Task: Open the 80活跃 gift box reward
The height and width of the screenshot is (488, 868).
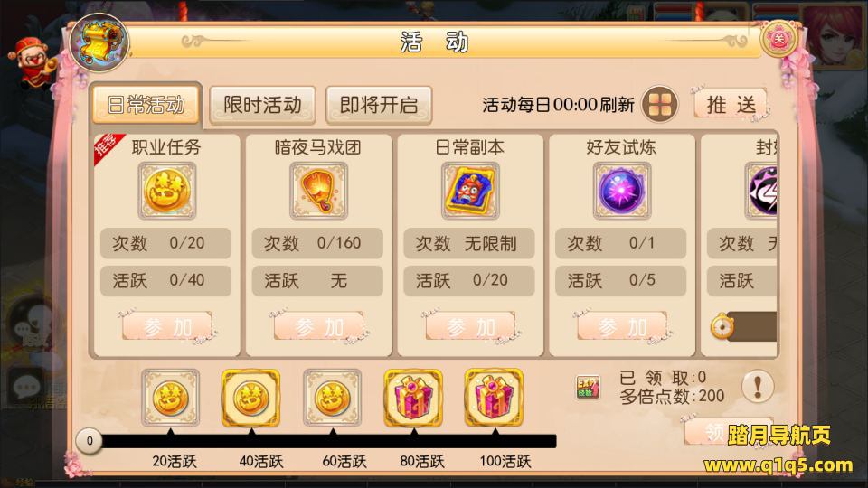Action: 413,398
